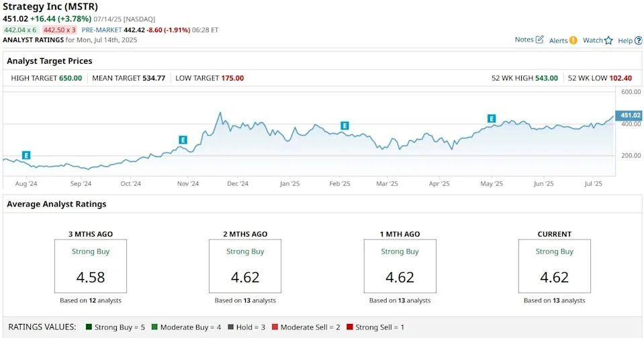Click the Analyst Target Prices heading
Screen dimensions: 644x338
tap(49, 61)
